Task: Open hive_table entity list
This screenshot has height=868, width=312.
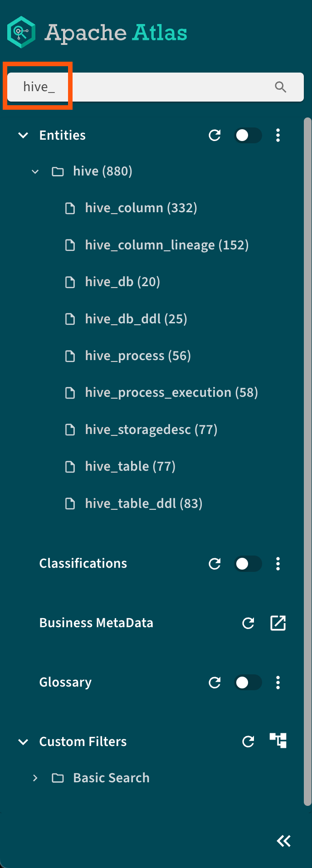Action: 130,467
